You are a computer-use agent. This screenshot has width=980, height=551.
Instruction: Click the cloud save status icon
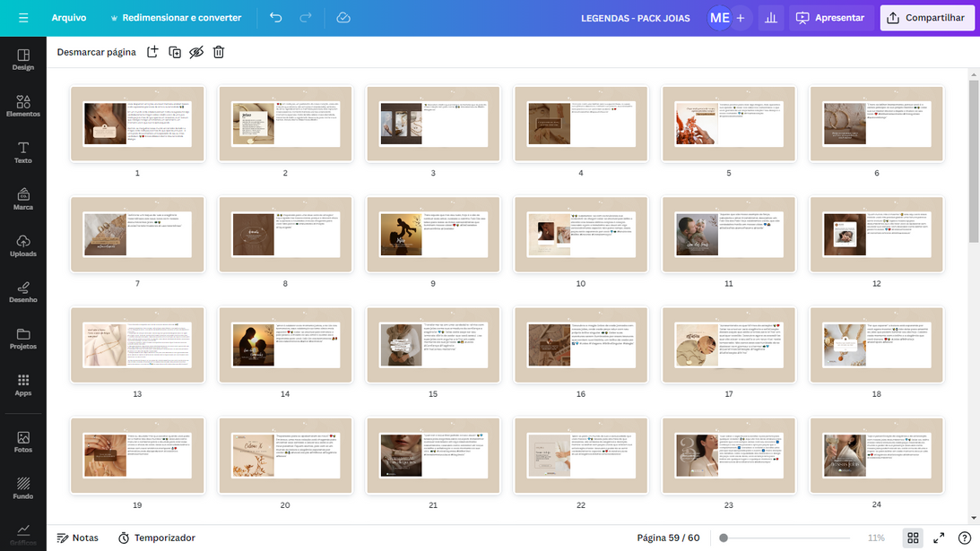(x=343, y=18)
